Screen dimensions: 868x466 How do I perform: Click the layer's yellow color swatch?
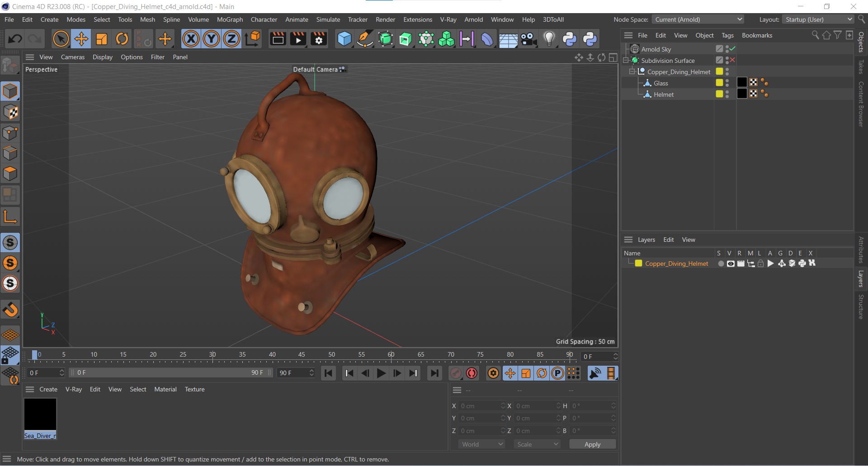click(638, 264)
